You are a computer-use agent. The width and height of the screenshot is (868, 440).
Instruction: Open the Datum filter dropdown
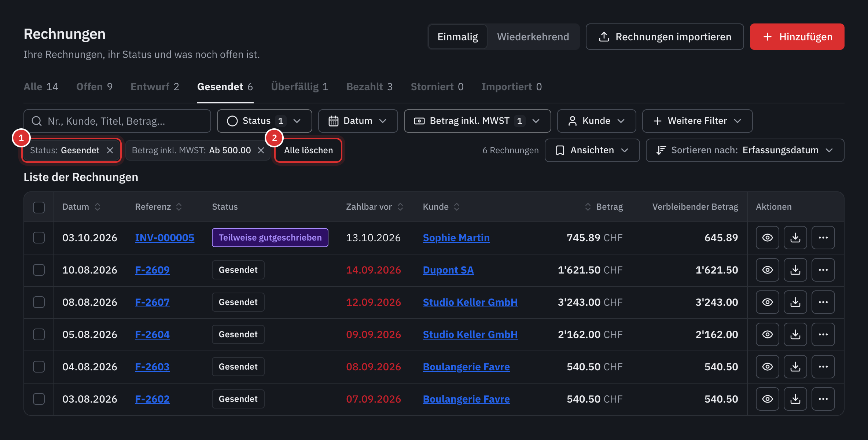pos(358,121)
